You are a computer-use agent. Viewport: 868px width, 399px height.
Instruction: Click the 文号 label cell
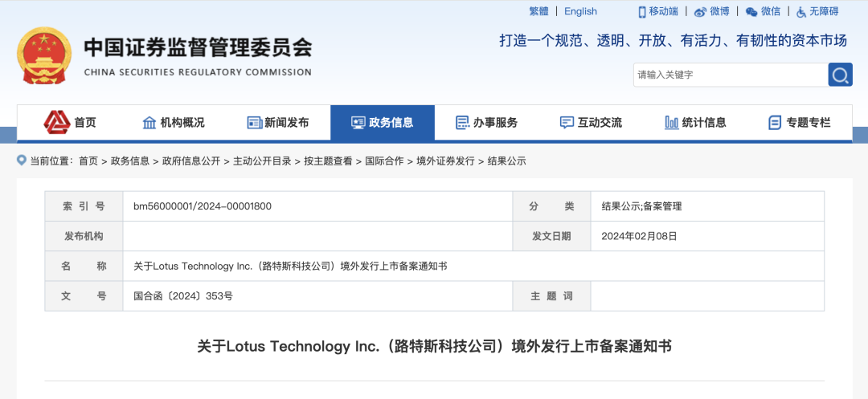(x=84, y=296)
